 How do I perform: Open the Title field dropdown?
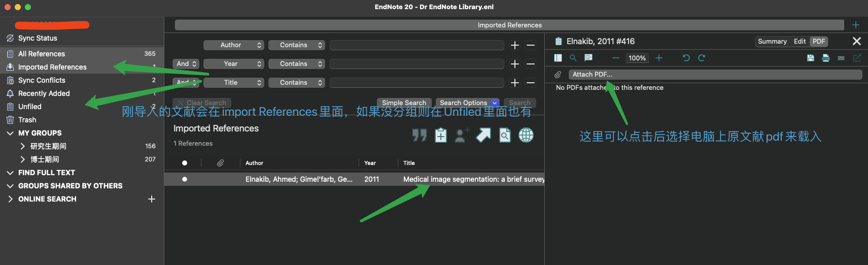click(234, 83)
